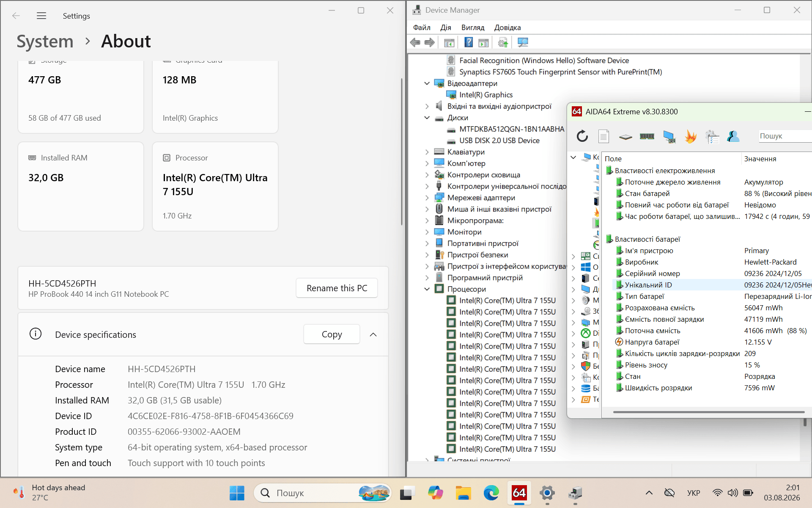Open the Вигляд menu in Device Manager
This screenshot has width=812, height=508.
(x=473, y=28)
